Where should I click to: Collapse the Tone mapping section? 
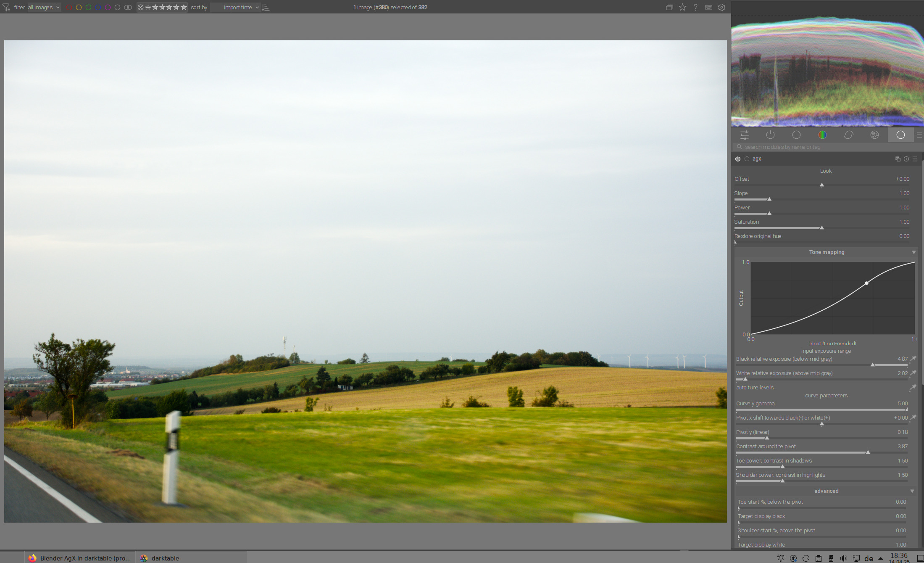(913, 252)
